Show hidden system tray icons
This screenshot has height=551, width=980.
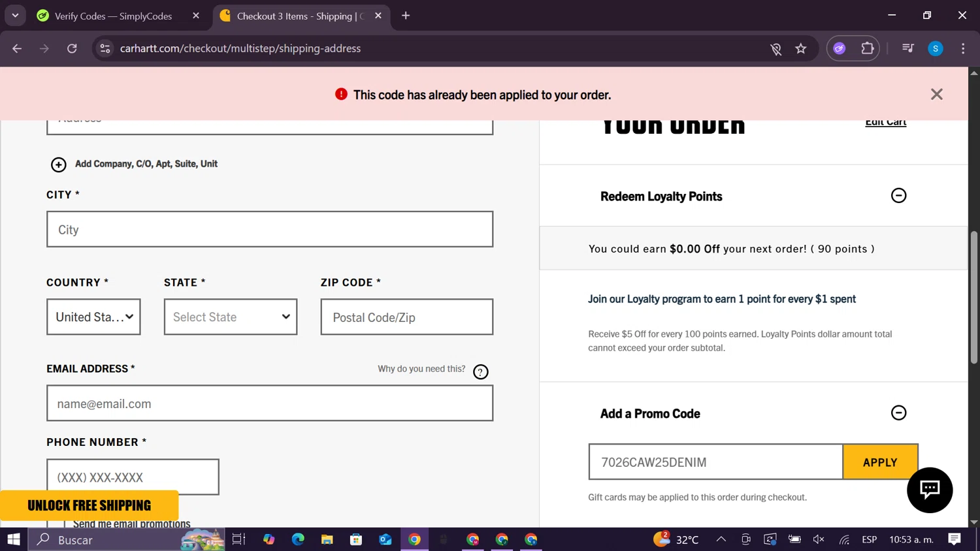click(x=721, y=539)
